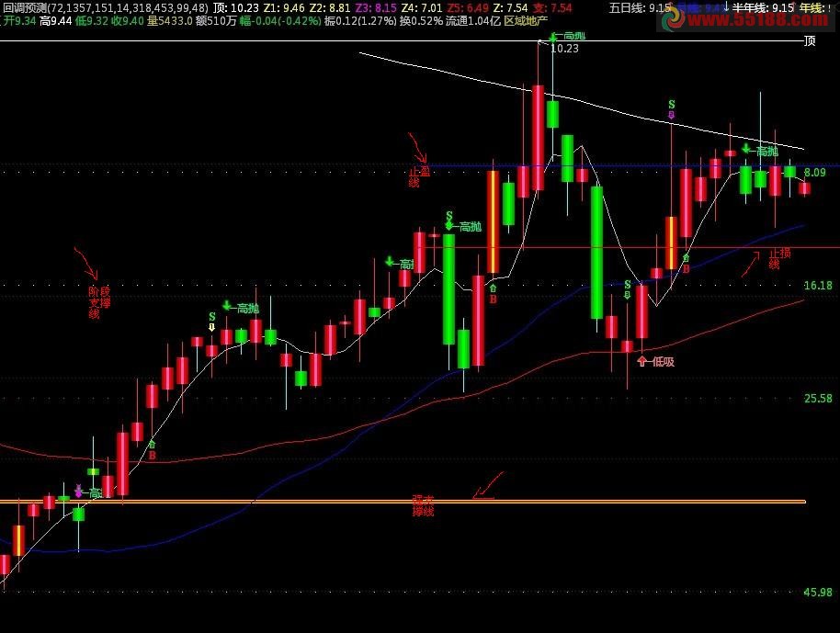Click the rightmost 高抛 sell signal
This screenshot has height=633, width=840.
coord(761,151)
